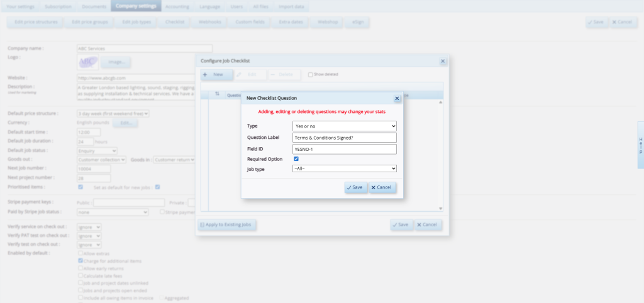The width and height of the screenshot is (644, 303).
Task: Open the Goods in dropdown
Action: (x=174, y=159)
